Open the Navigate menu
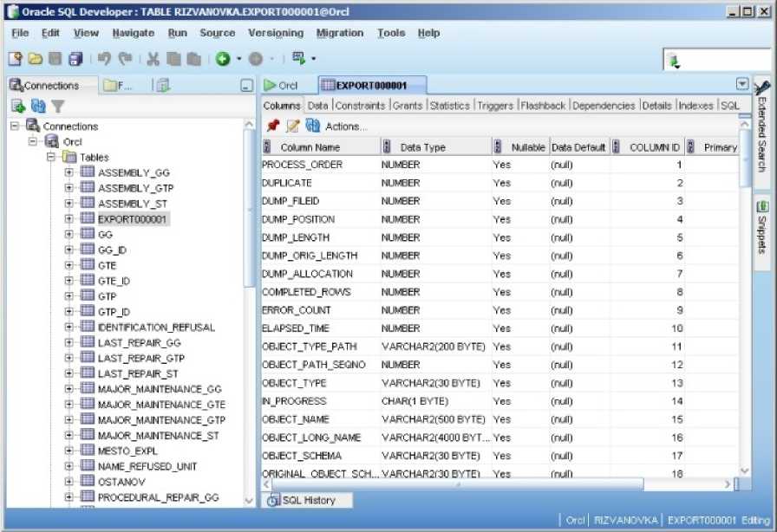 click(134, 33)
